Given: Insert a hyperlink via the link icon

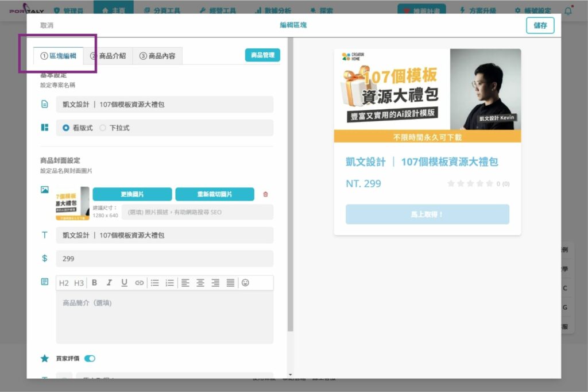Looking at the screenshot, I should pos(139,283).
